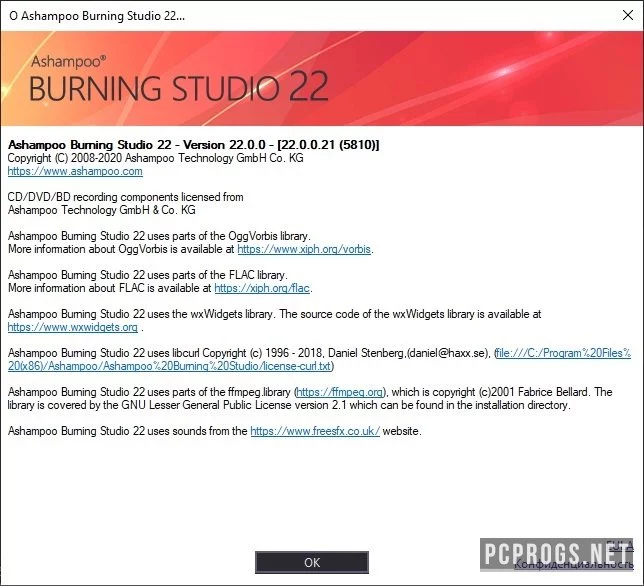Open the license-curl.txt file link
The image size is (644, 586).
tap(320, 359)
